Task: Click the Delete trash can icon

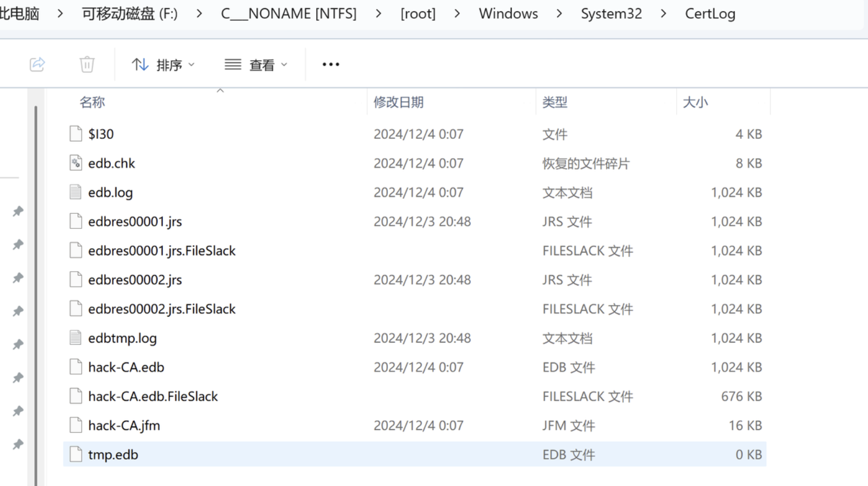Action: (87, 64)
